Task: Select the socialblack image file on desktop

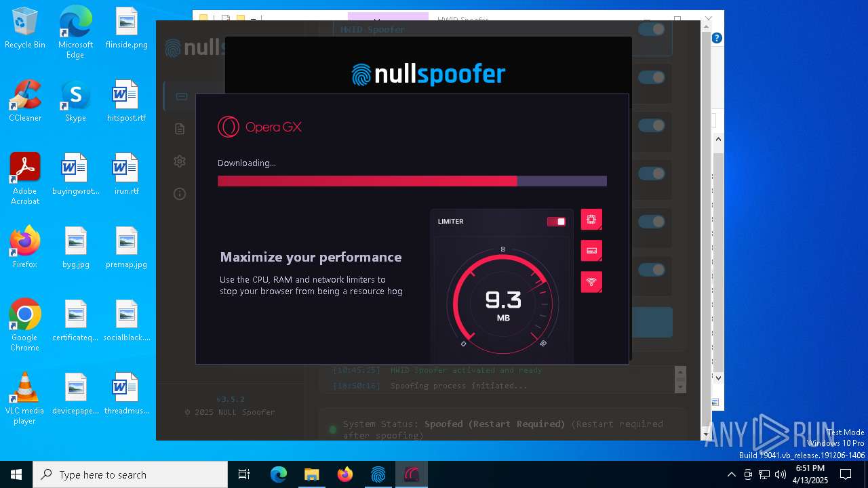Action: click(x=126, y=321)
